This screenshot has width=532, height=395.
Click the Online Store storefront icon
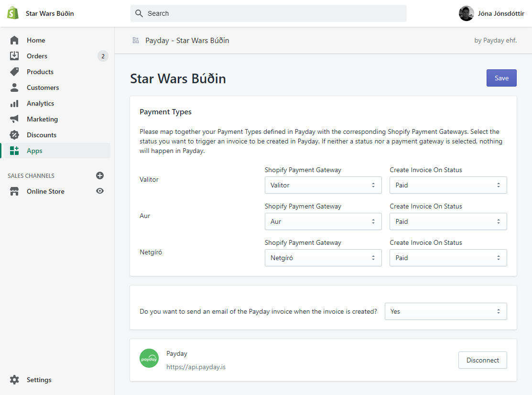pyautogui.click(x=14, y=191)
